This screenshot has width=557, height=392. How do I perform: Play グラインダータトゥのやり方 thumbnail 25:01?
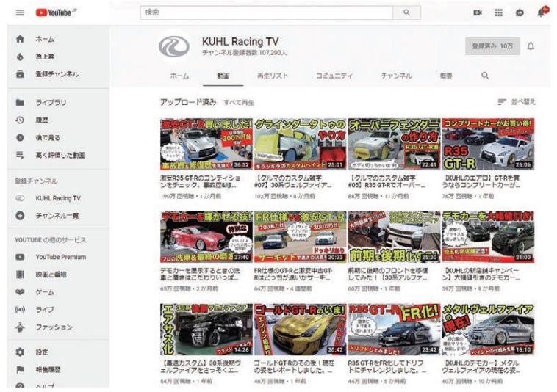[x=300, y=145]
